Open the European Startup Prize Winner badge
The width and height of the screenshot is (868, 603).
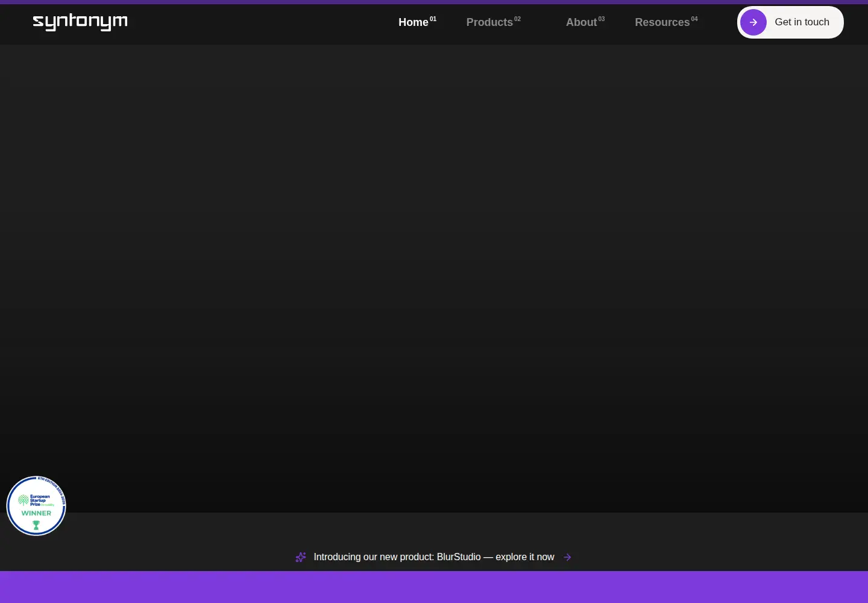tap(36, 506)
